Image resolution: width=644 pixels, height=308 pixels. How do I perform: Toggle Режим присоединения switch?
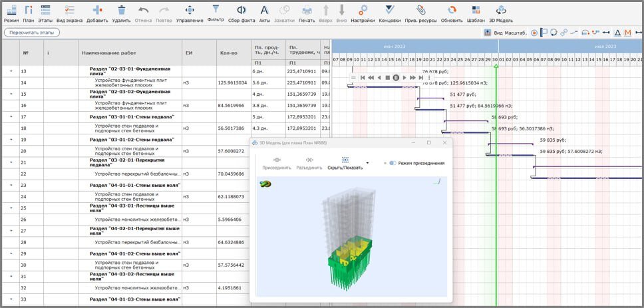click(393, 163)
